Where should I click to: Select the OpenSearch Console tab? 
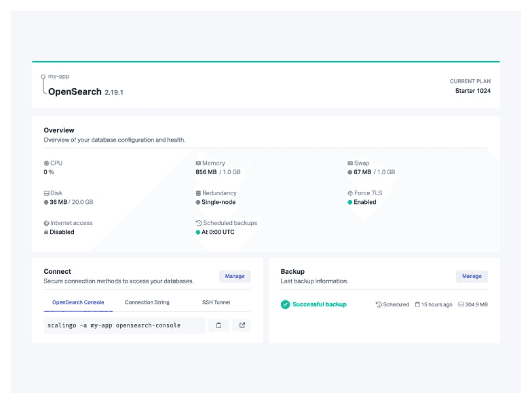[78, 302]
